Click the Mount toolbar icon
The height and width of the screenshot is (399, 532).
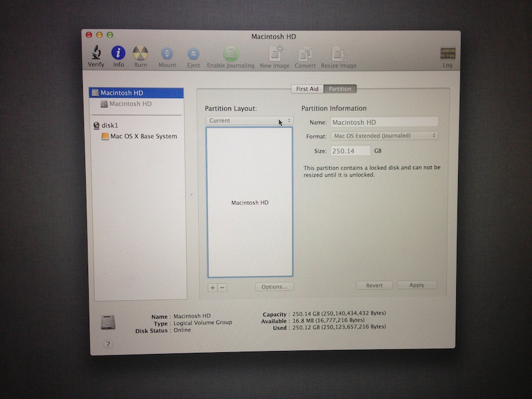167,54
